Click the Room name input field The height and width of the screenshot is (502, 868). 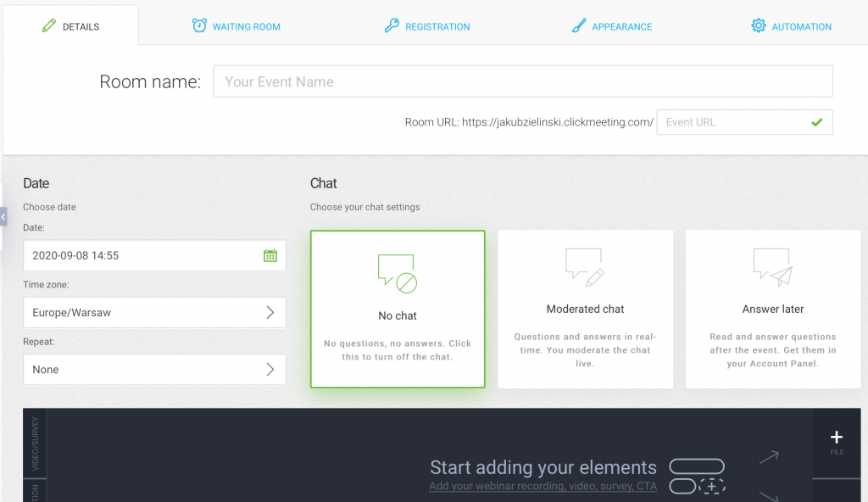tap(522, 81)
